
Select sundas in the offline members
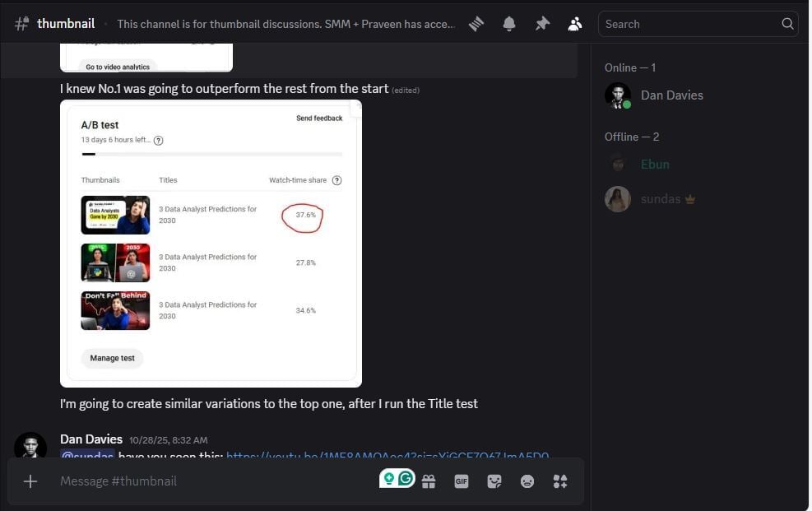(661, 199)
